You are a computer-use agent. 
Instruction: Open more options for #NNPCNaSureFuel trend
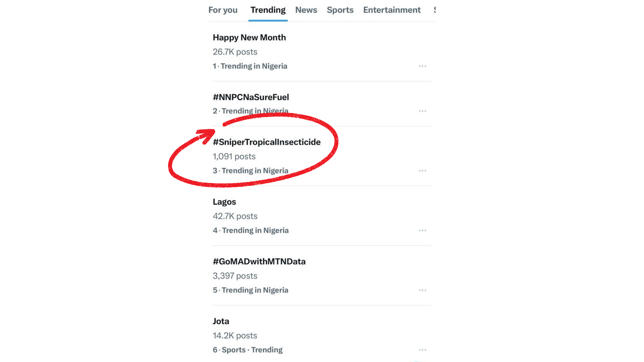pos(422,111)
